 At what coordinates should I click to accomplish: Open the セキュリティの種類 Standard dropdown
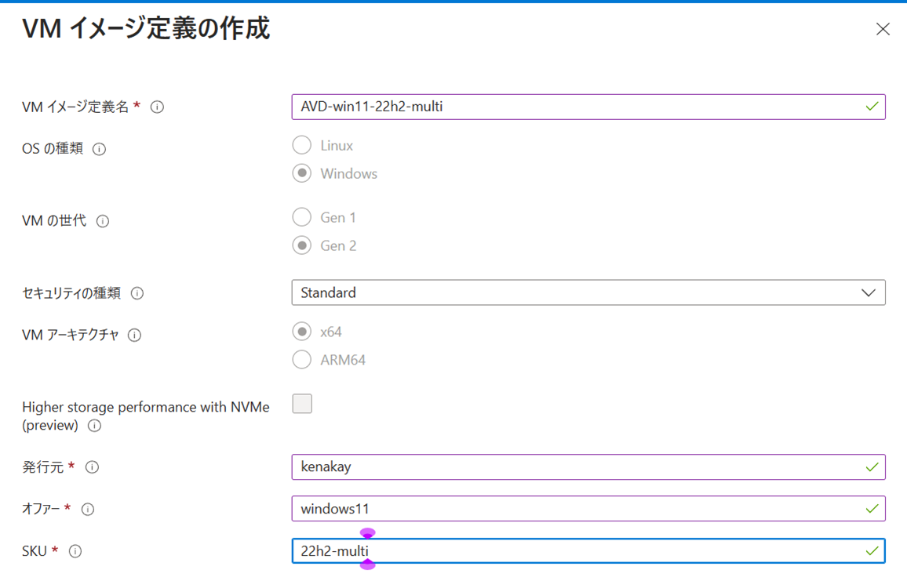(588, 292)
